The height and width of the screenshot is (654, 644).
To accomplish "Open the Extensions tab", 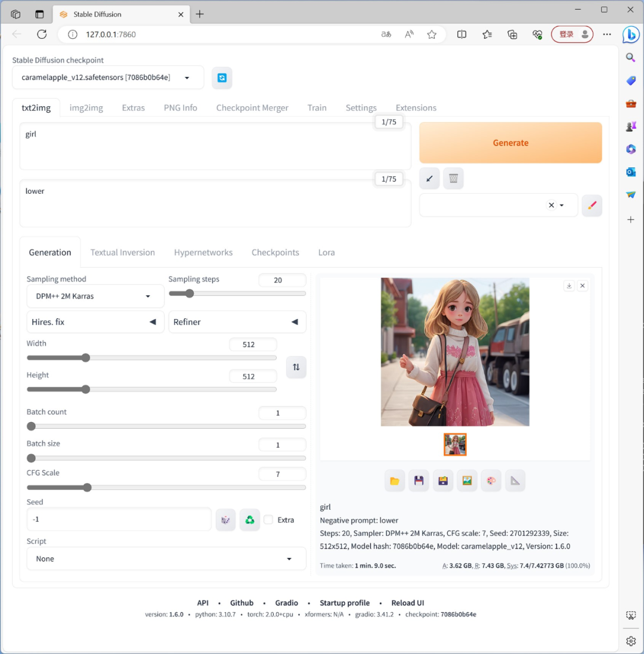I will (416, 108).
